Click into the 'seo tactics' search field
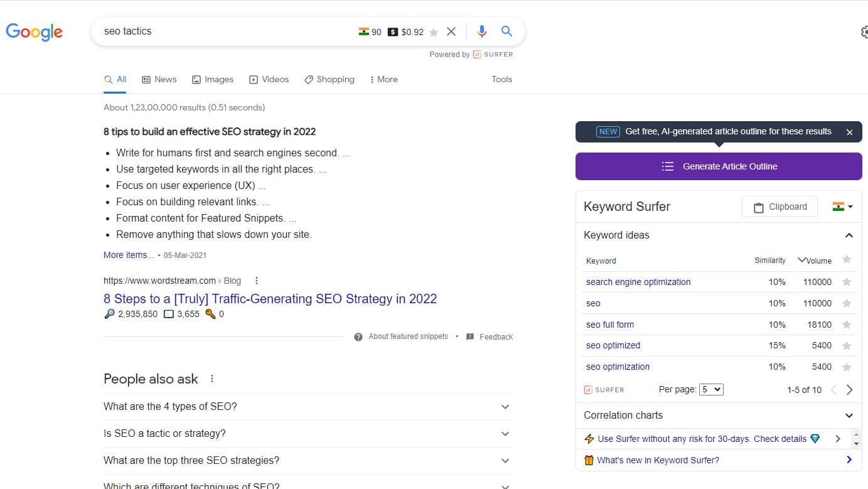Image resolution: width=868 pixels, height=489 pixels. (x=226, y=31)
